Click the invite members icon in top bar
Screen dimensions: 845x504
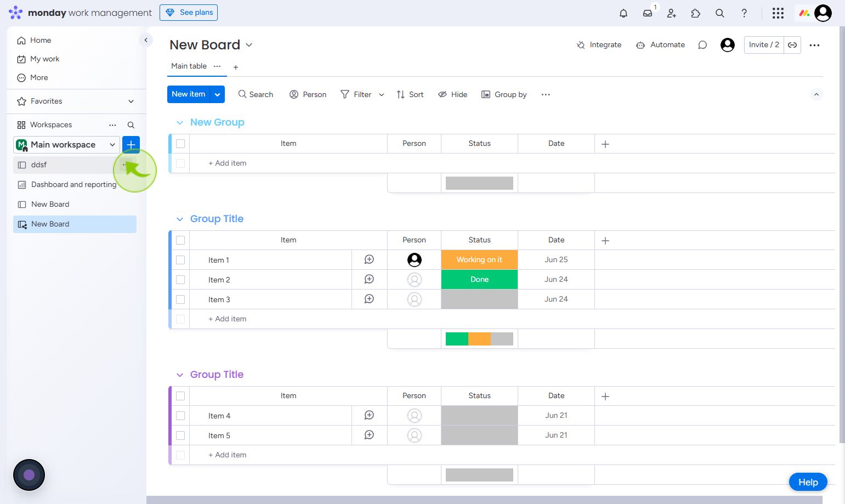[x=672, y=13]
